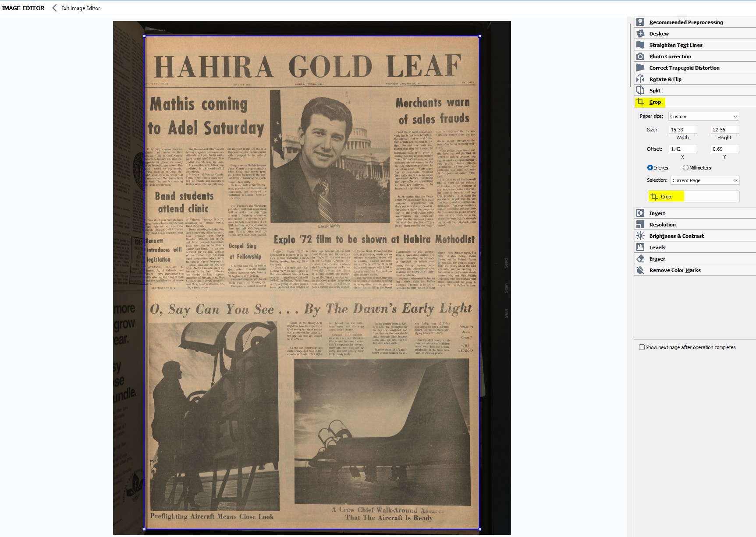Click the Width size input field
This screenshot has width=756, height=537.
point(682,130)
